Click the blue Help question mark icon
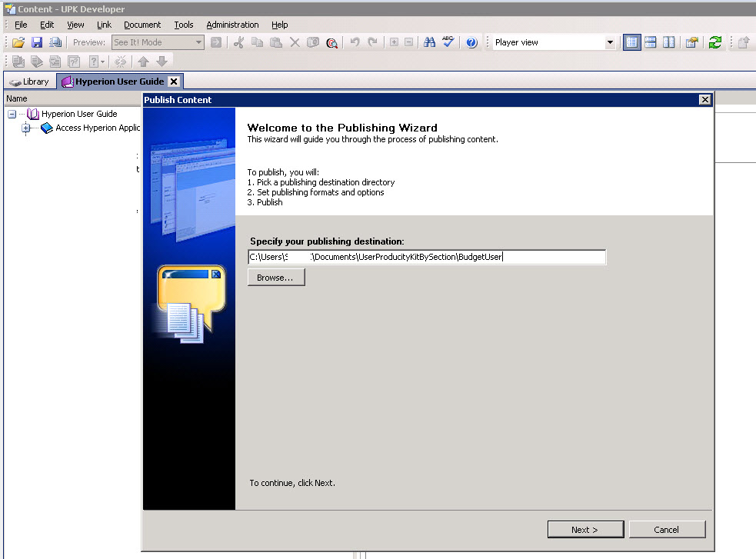The height and width of the screenshot is (559, 756). click(x=471, y=42)
